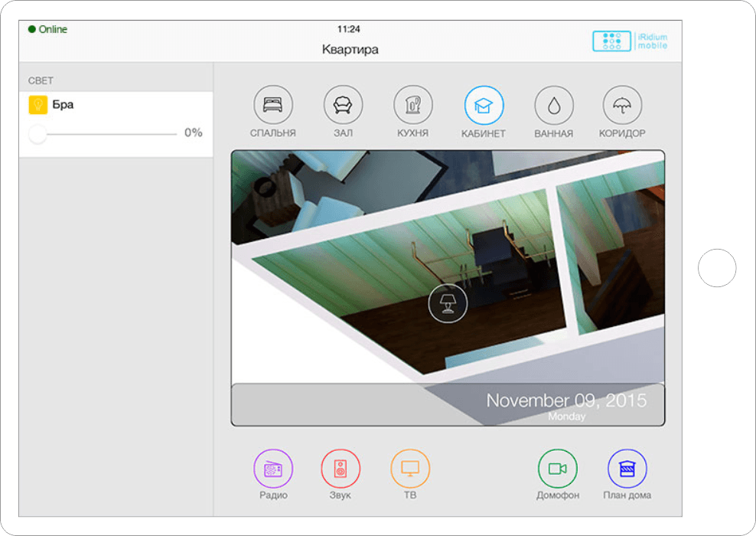This screenshot has width=756, height=536.
Task: Select the Кабинет study room icon
Action: tap(484, 106)
